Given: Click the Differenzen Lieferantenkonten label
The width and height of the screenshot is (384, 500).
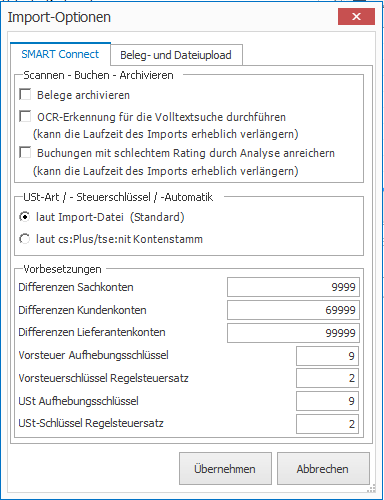Looking at the screenshot, I should [x=92, y=332].
